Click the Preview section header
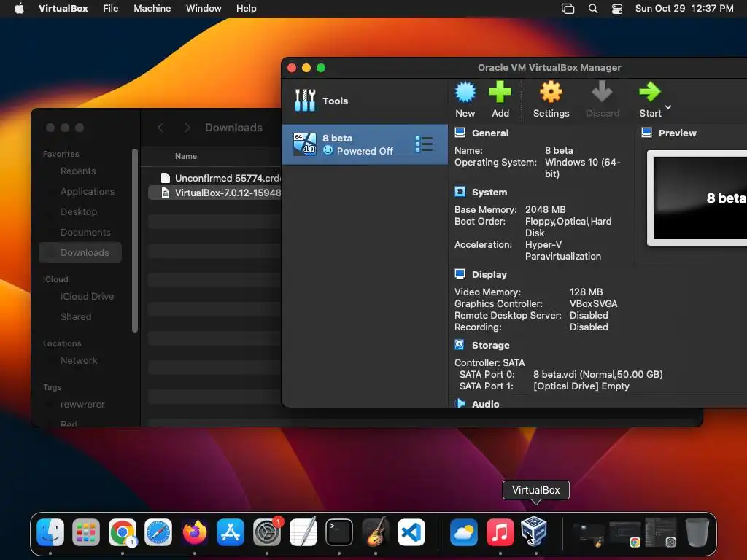The image size is (747, 560). coord(677,133)
